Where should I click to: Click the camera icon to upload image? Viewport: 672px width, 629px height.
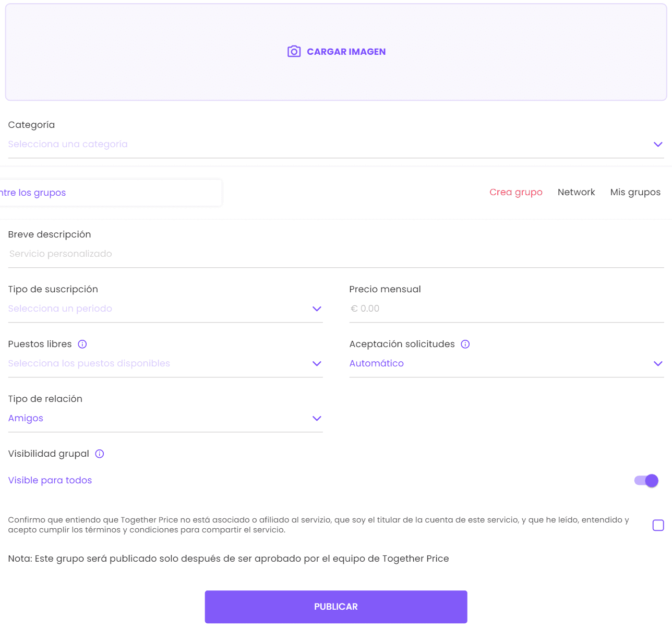pyautogui.click(x=294, y=52)
